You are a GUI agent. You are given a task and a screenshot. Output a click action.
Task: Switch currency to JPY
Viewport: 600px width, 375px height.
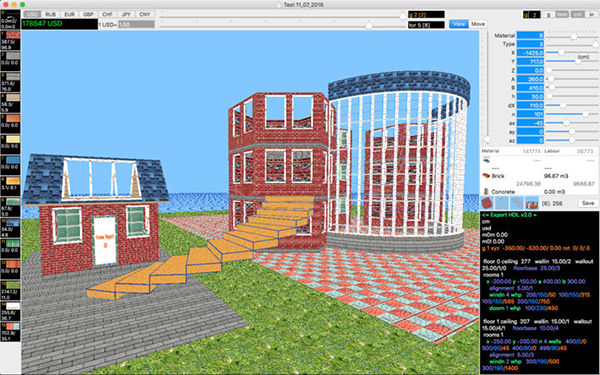coord(126,14)
